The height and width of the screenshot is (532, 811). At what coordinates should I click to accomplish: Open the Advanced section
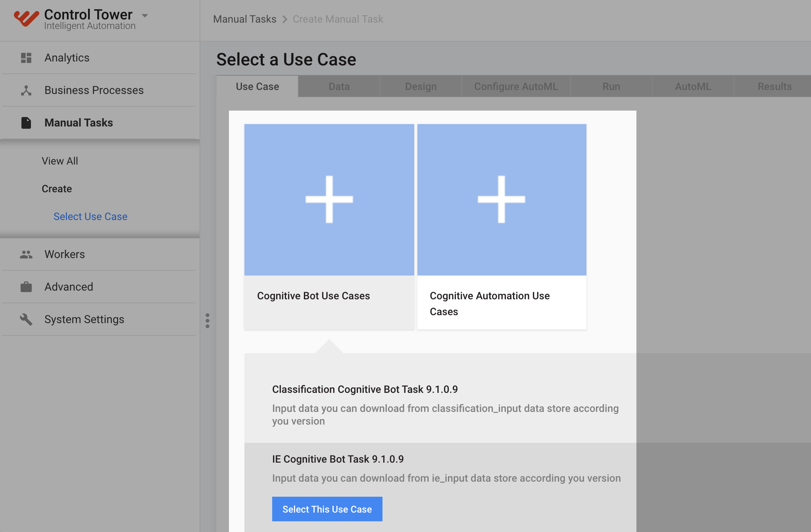(69, 287)
